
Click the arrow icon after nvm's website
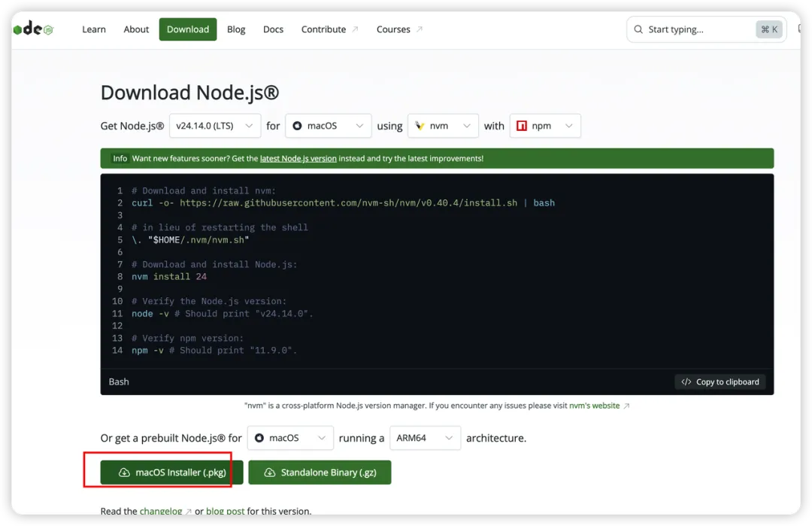[x=626, y=406]
